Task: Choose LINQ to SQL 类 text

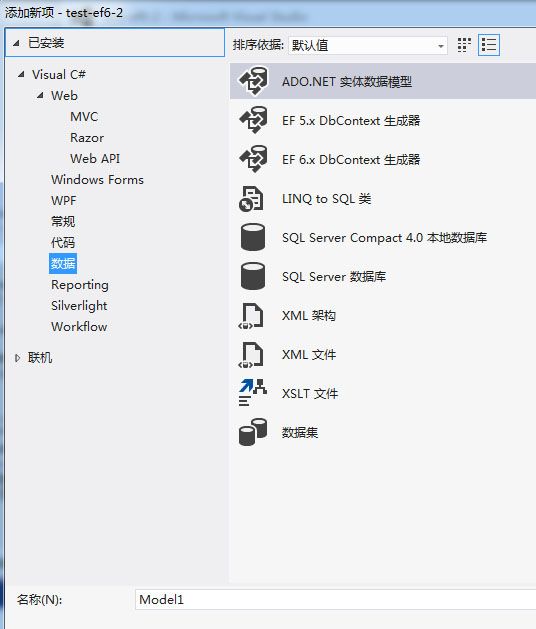Action: (327, 198)
